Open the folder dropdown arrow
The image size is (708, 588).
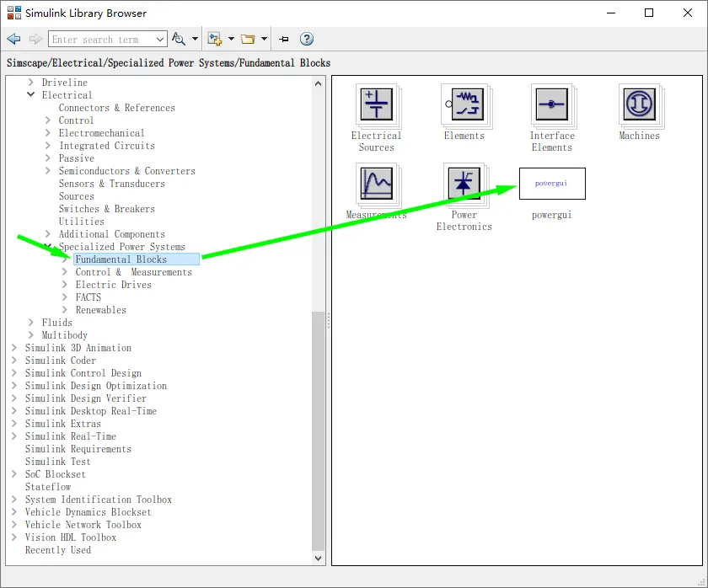point(264,39)
